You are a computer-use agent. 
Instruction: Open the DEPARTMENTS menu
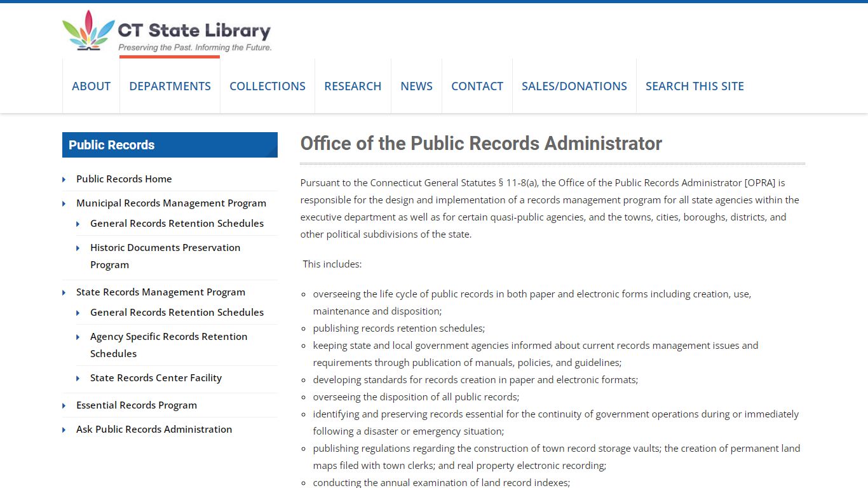(170, 86)
